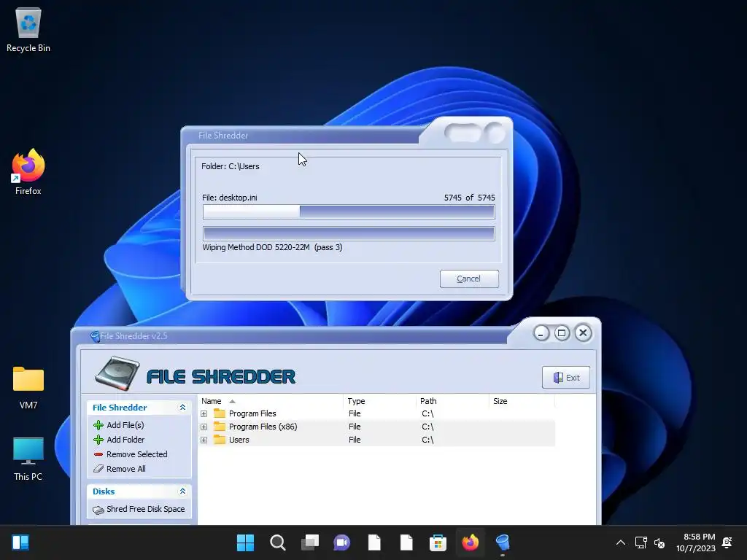Expand the Users tree node

(204, 440)
